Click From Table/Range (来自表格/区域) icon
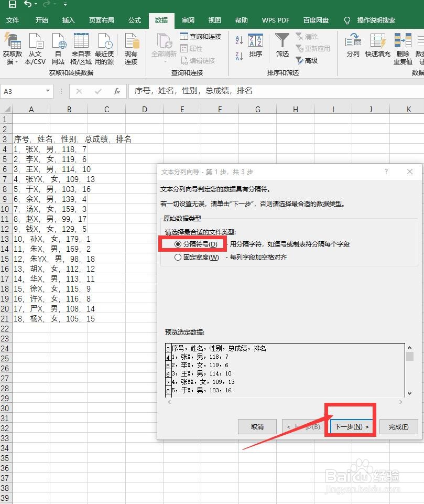Screen dimensions: 424x504 pos(81,49)
